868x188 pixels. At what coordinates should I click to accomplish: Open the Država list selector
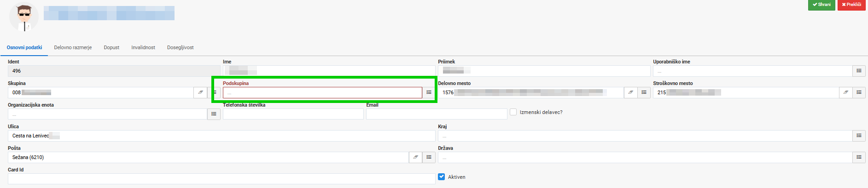tap(859, 157)
